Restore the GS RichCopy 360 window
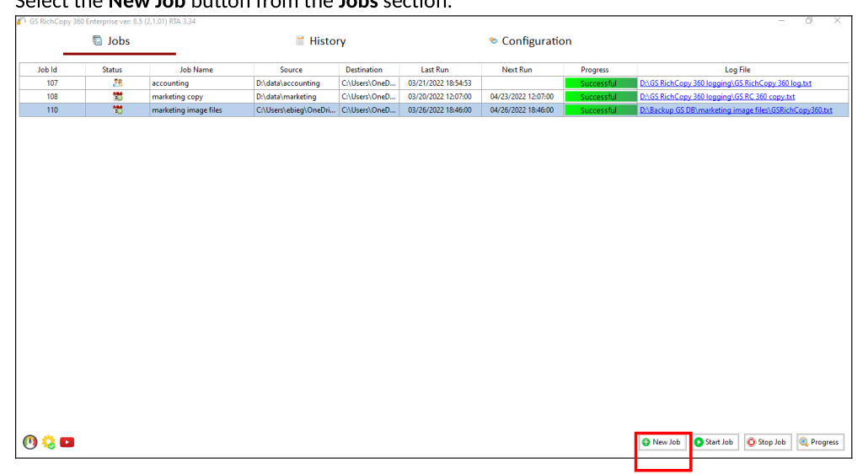This screenshot has height=474, width=868. 809,21
